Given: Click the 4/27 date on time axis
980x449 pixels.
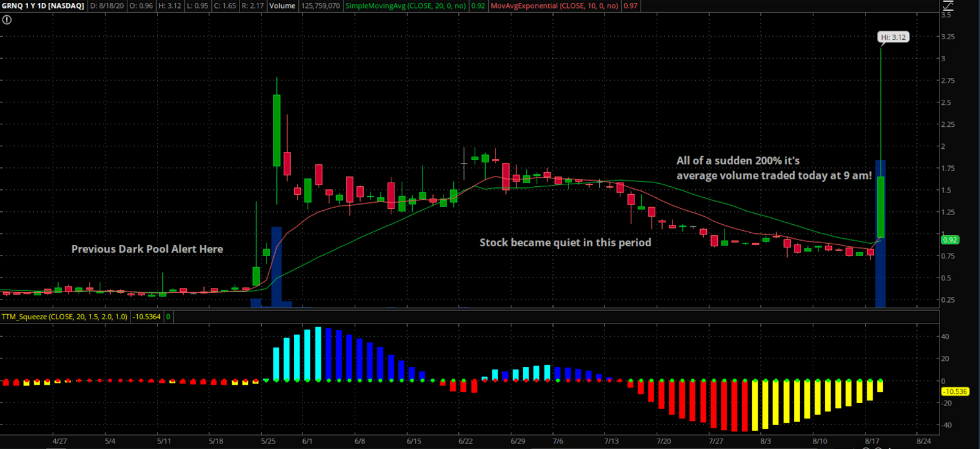Looking at the screenshot, I should click(59, 441).
